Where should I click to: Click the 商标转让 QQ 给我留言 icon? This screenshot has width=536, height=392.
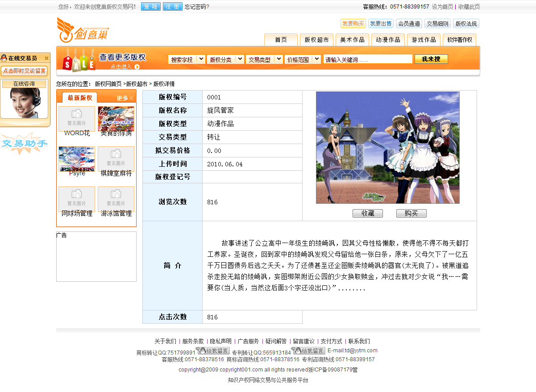pos(213,351)
